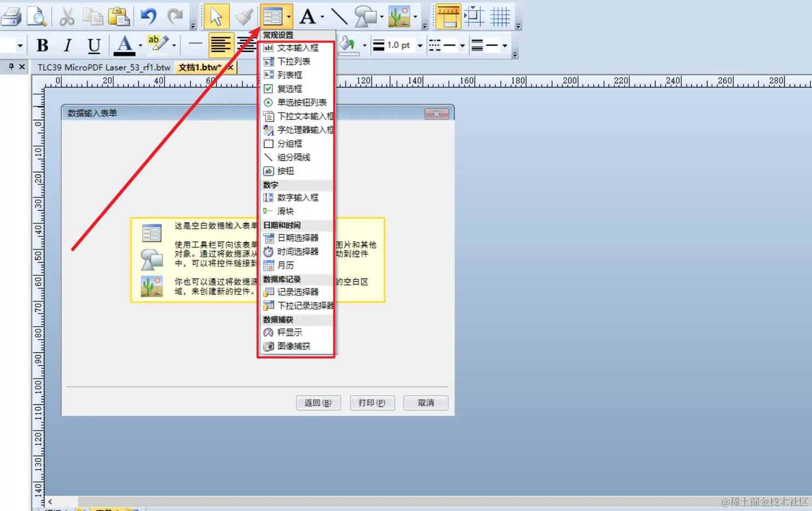Viewport: 812px width, 511px height.
Task: Choose 单选按钮列表 from the menu
Action: click(x=296, y=103)
